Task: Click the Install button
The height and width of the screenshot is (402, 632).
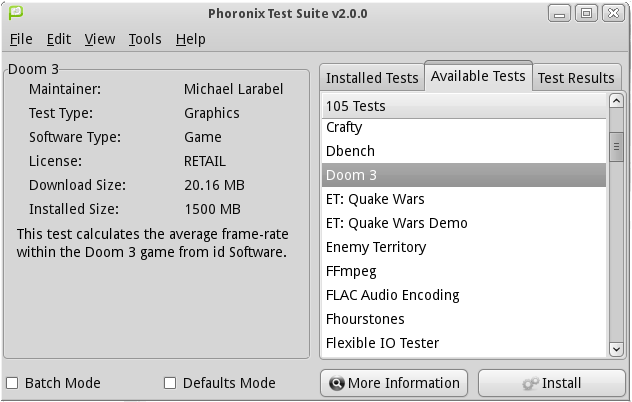Action: click(551, 383)
